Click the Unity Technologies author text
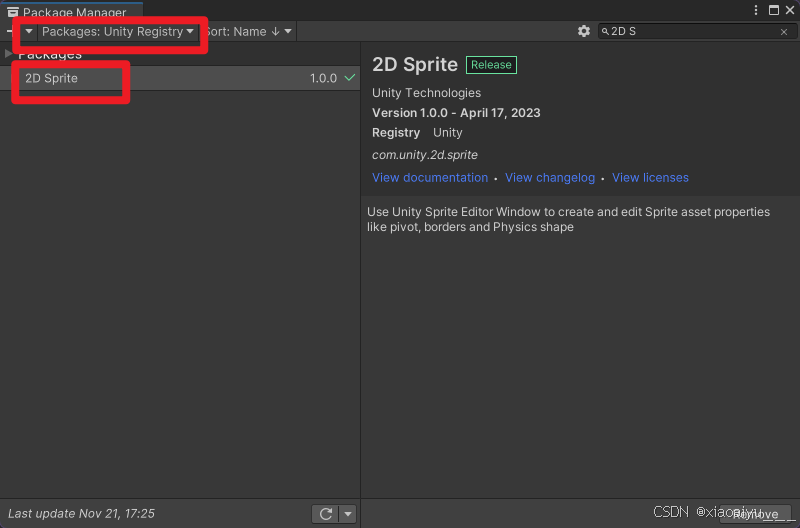Screen dimensions: 800x528 [x=426, y=93]
